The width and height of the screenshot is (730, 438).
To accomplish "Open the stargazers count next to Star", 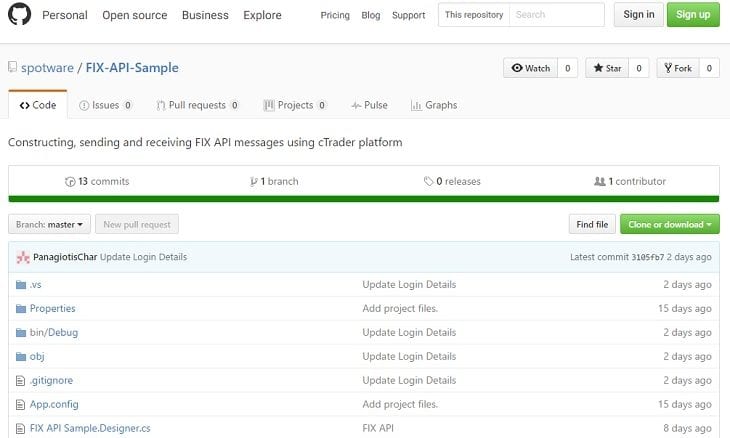I will pyautogui.click(x=639, y=68).
